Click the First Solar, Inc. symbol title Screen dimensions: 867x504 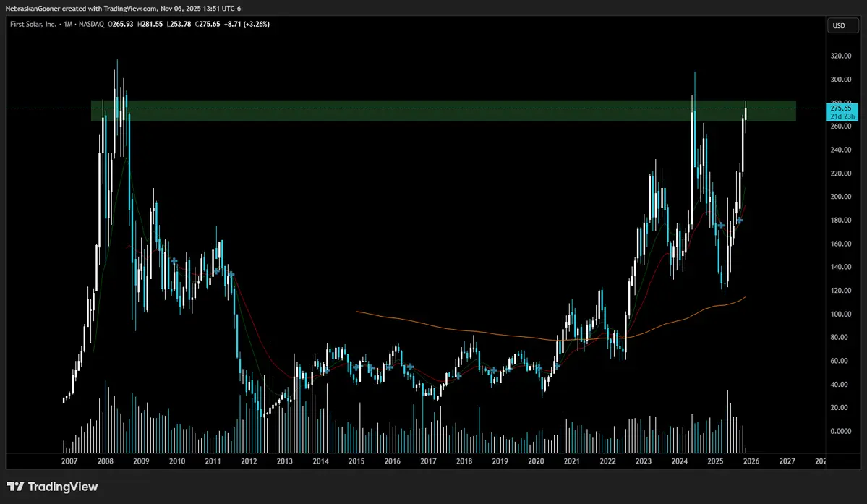(33, 25)
